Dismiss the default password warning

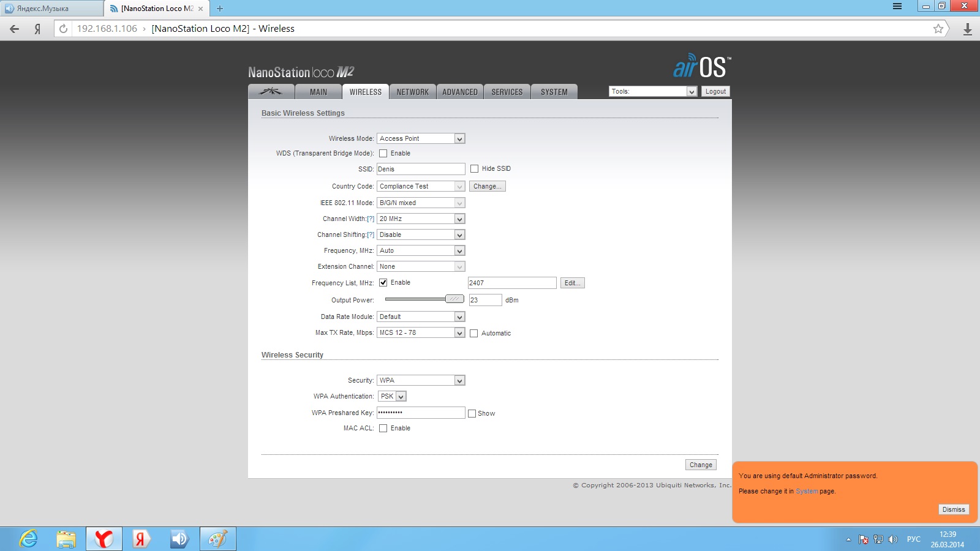(954, 509)
